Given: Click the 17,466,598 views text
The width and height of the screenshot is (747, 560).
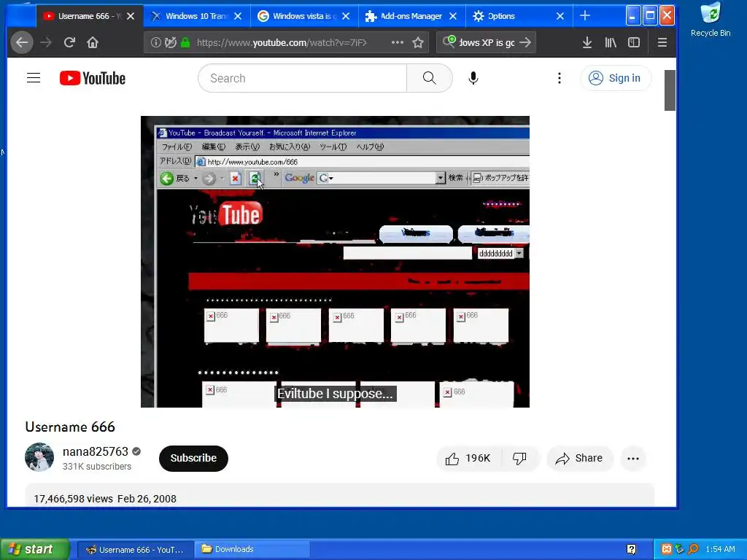Looking at the screenshot, I should pos(74,499).
